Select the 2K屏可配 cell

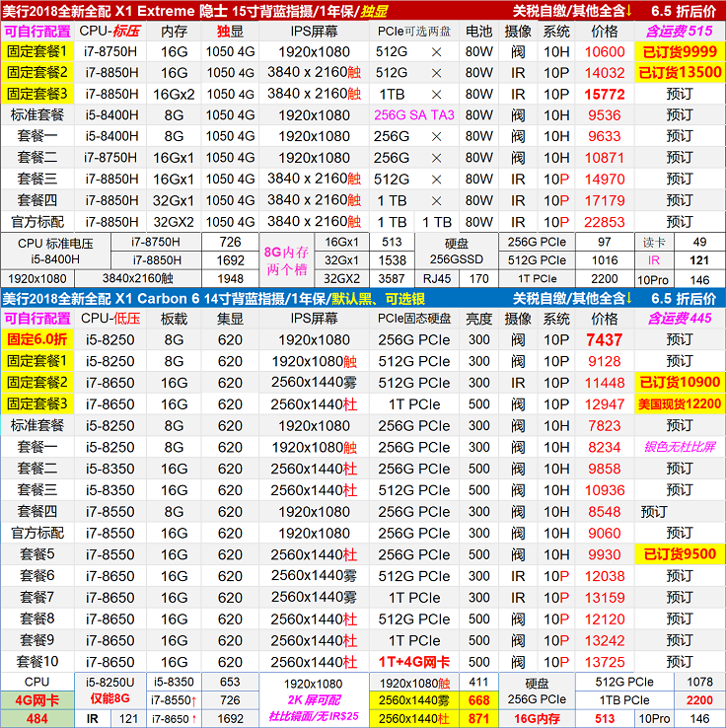307,699
